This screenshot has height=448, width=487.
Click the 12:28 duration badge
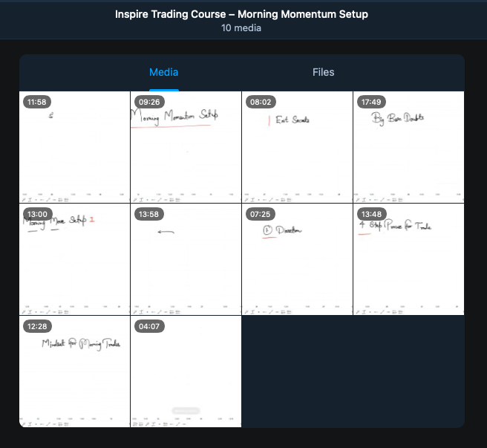(36, 326)
